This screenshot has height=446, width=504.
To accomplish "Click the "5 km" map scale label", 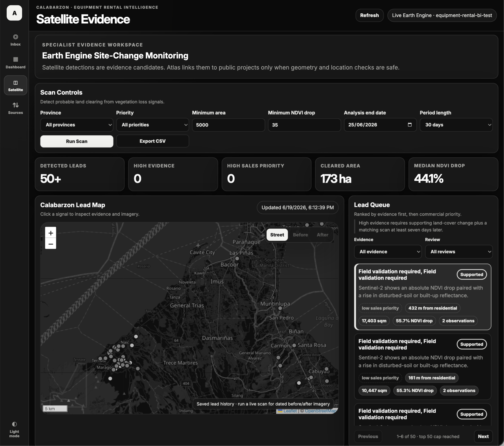I will [55, 408].
